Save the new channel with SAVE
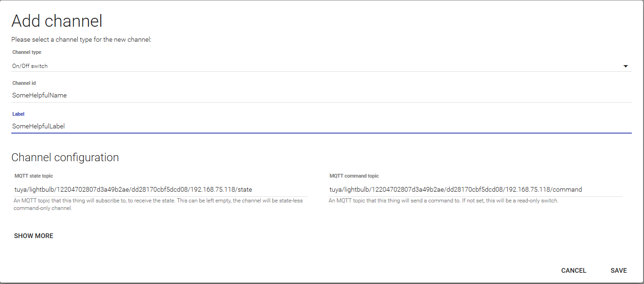Viewport: 644px width, 284px height. pos(618,270)
